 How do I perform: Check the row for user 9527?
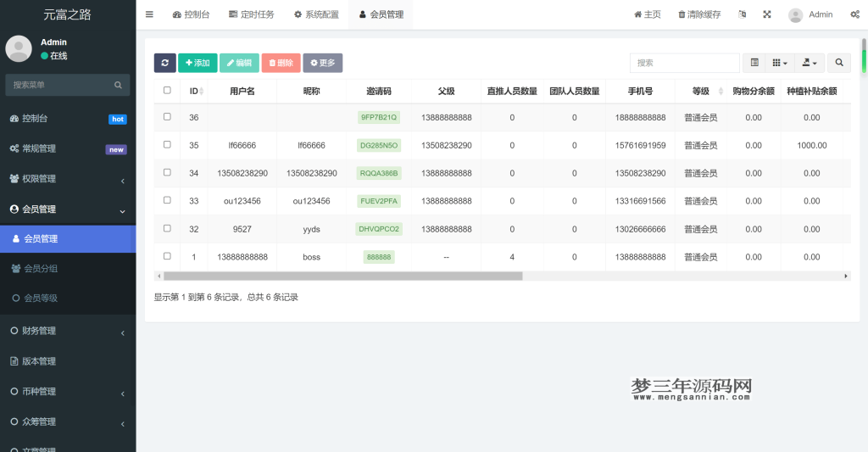[x=167, y=228]
